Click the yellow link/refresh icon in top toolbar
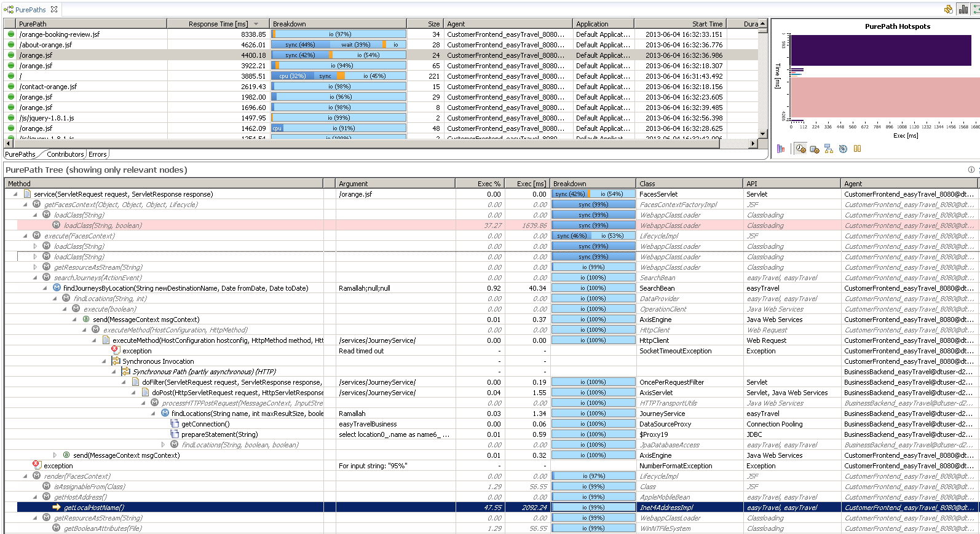 pyautogui.click(x=949, y=9)
